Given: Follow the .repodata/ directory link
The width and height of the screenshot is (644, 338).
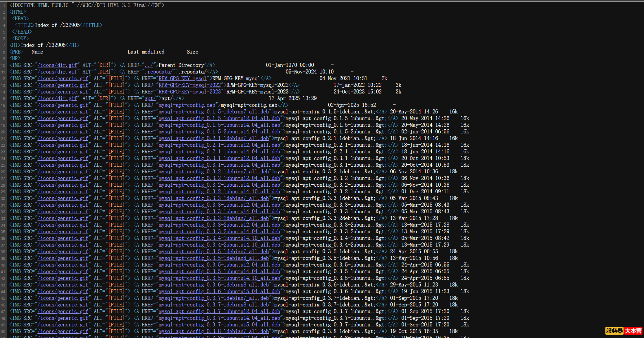Looking at the screenshot, I should tap(159, 71).
